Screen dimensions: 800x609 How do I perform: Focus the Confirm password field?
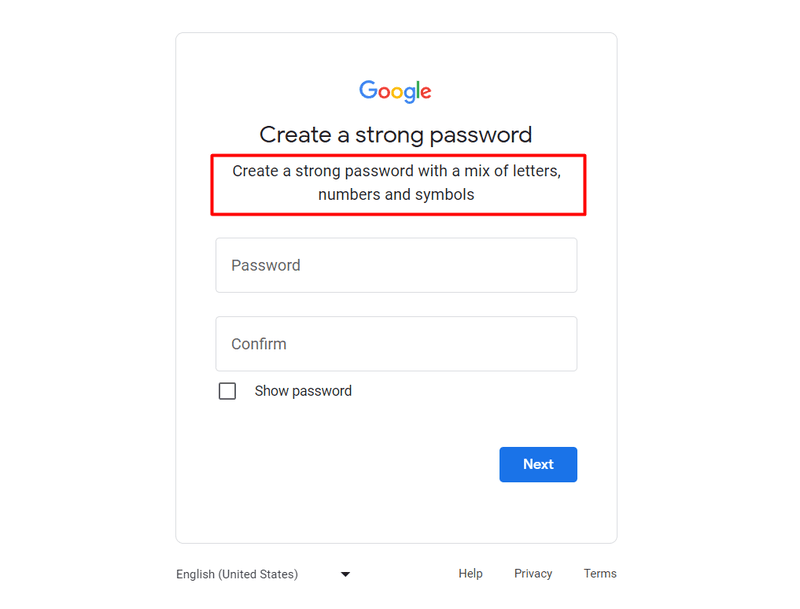396,343
